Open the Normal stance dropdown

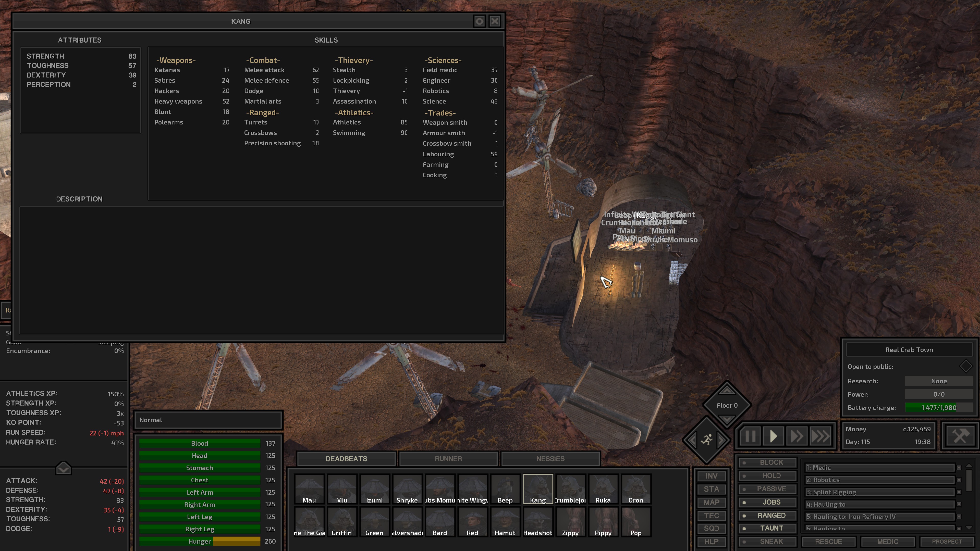208,420
